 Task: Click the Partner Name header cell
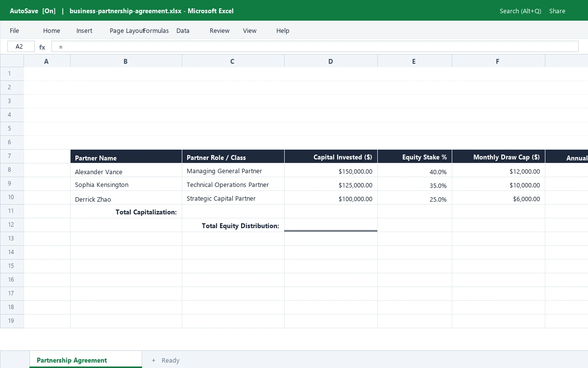[x=126, y=157]
